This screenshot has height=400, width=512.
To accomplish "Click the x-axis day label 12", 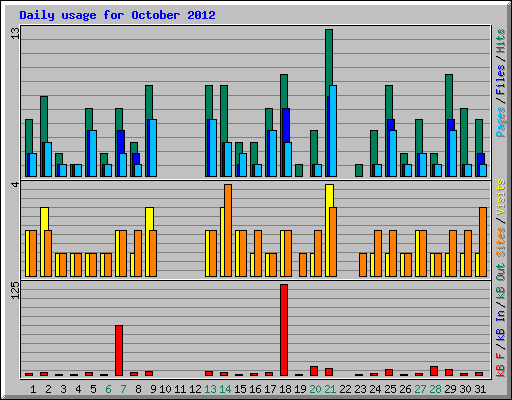I will click(195, 389).
